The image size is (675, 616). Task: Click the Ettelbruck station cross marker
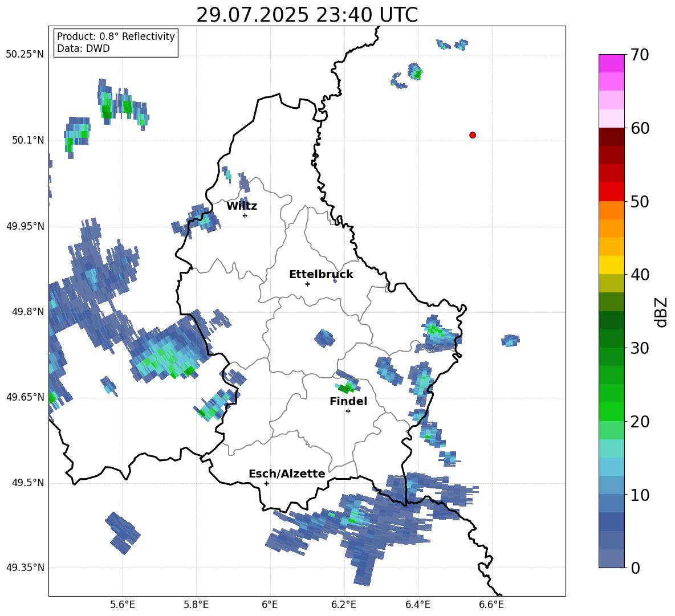307,284
